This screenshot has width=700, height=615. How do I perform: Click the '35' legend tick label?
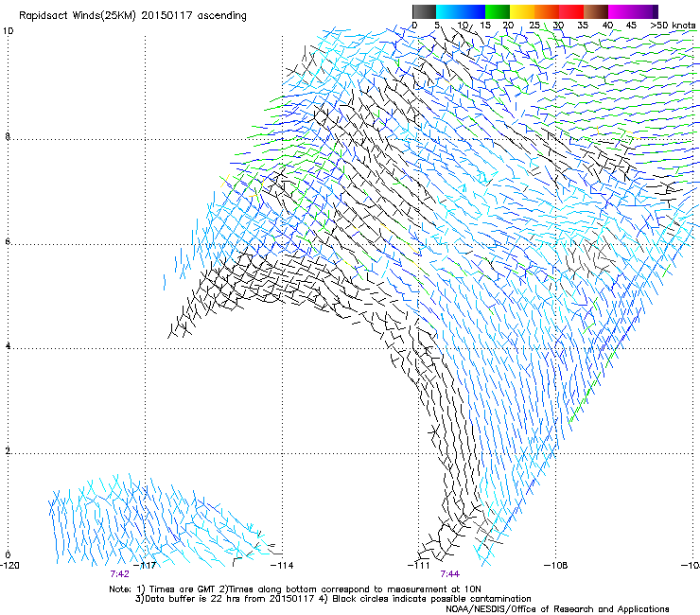click(583, 26)
